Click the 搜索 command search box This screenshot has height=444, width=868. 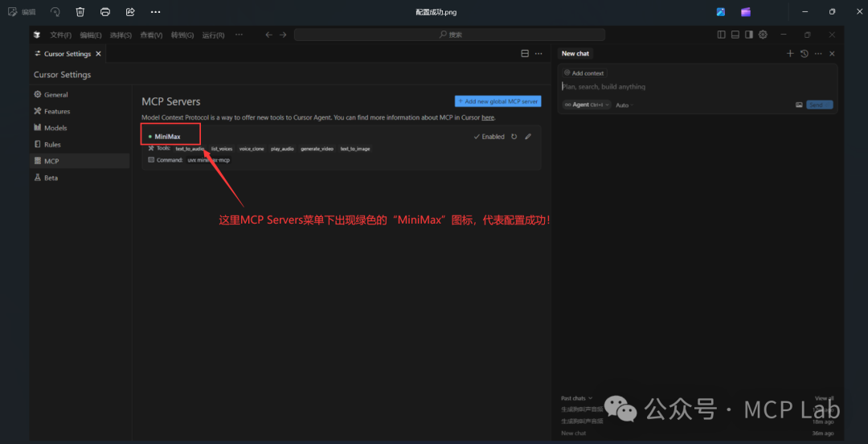[x=449, y=35]
